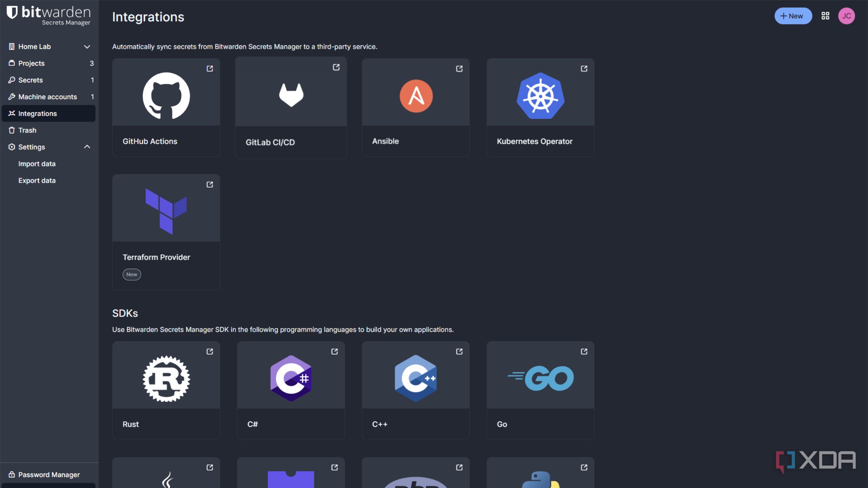Image resolution: width=868 pixels, height=488 pixels.
Task: Open the New dropdown button
Action: [793, 16]
